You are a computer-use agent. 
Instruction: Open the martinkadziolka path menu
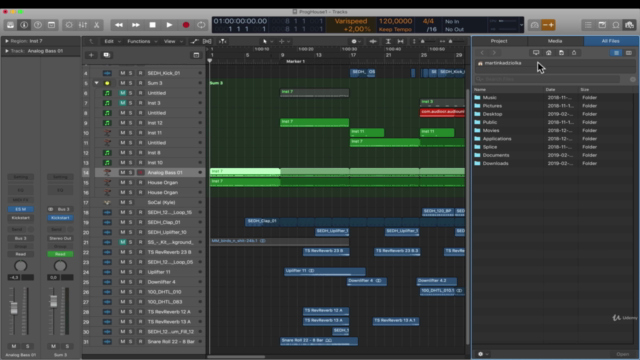pos(500,63)
